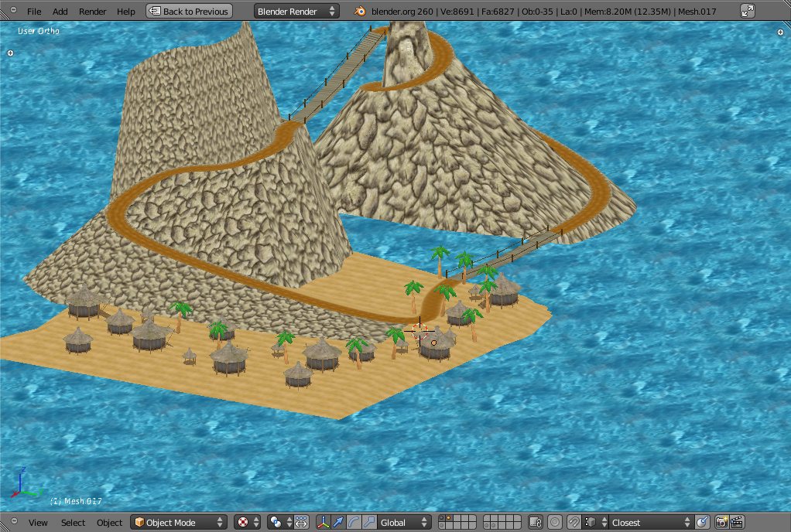The height and width of the screenshot is (532, 791).
Task: Click the OpenGL render image camera icon
Action: point(721,523)
